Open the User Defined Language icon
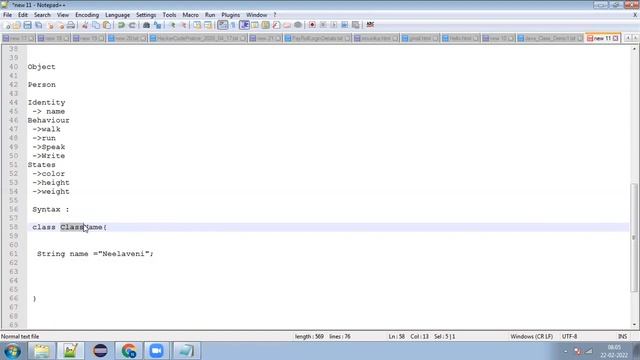The width and height of the screenshot is (640, 360). 255,25
